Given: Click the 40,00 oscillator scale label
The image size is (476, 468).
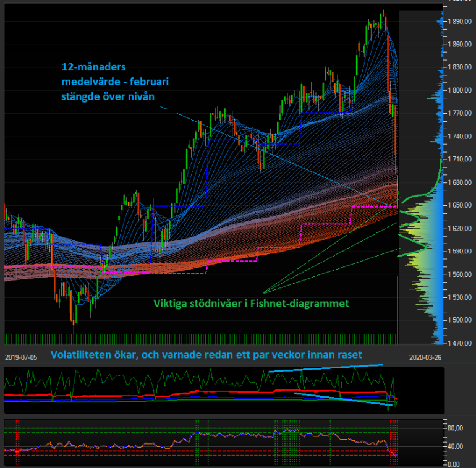Looking at the screenshot, I should coord(455,446).
